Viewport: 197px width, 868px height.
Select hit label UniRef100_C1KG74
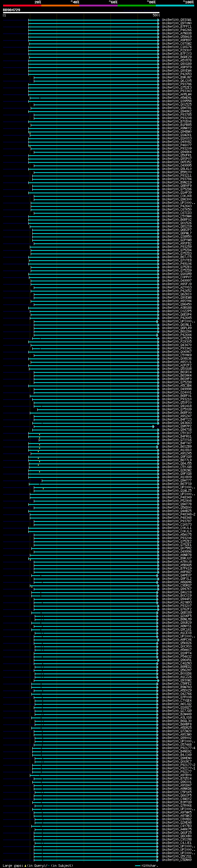176,47
